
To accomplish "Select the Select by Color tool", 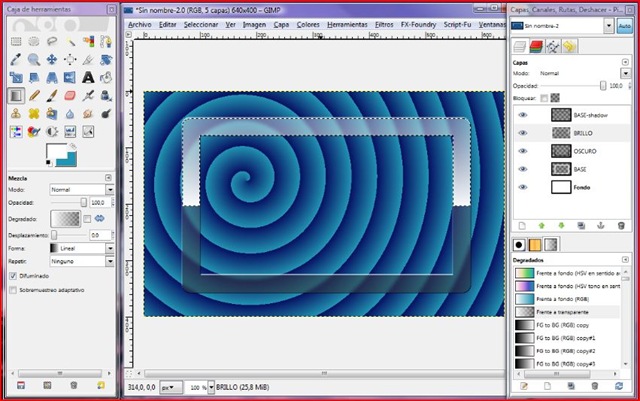I will [x=88, y=41].
